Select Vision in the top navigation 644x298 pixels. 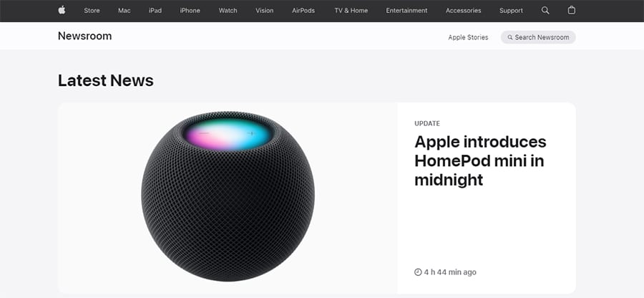tap(265, 11)
